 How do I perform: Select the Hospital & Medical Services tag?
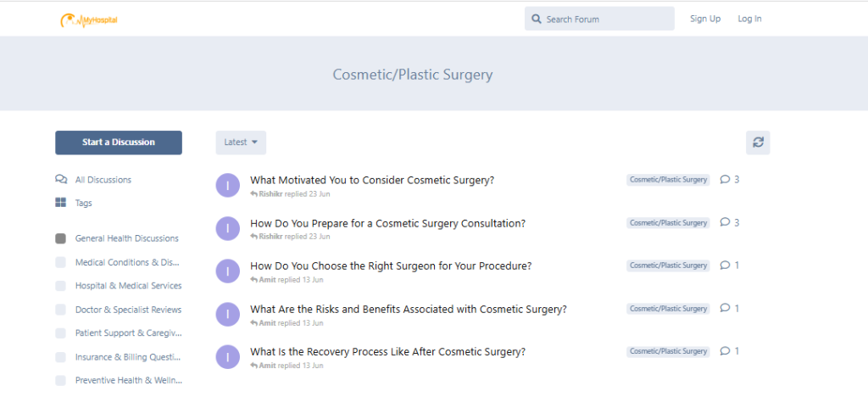click(x=129, y=286)
